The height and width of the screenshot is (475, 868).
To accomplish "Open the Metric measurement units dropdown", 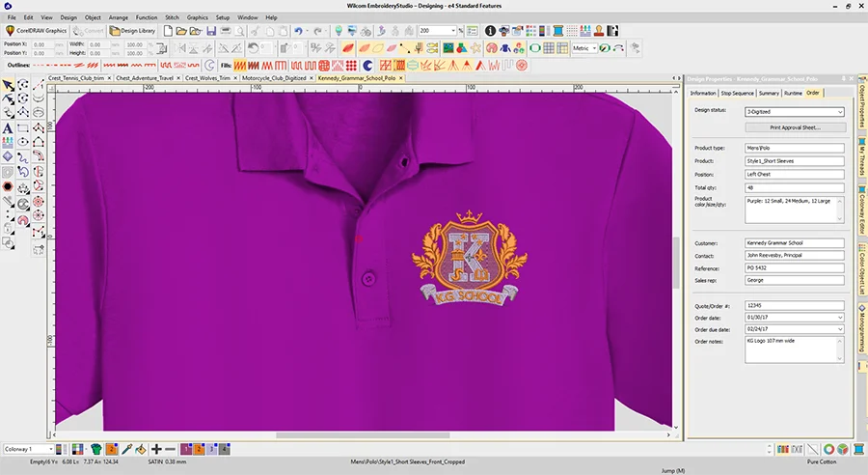I will [591, 47].
